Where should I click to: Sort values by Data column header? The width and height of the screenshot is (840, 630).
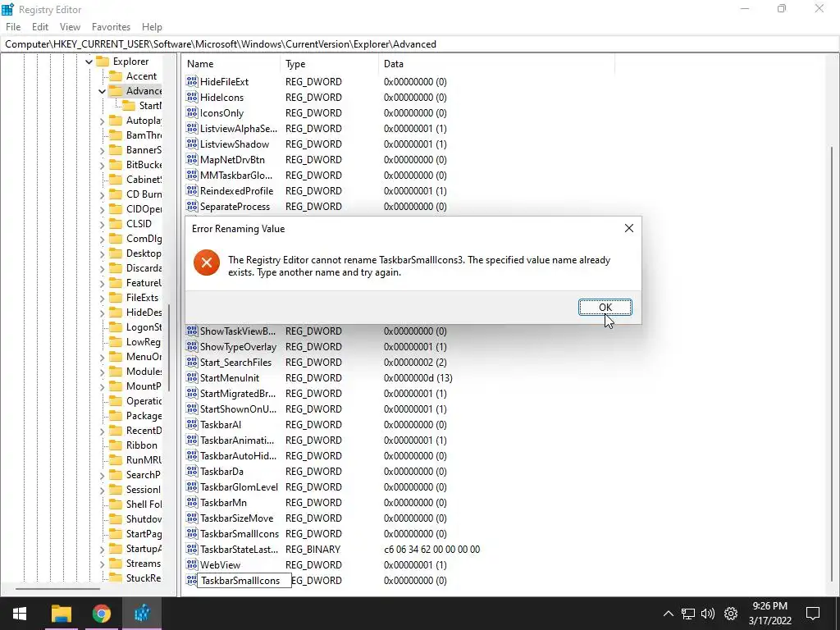coord(496,64)
